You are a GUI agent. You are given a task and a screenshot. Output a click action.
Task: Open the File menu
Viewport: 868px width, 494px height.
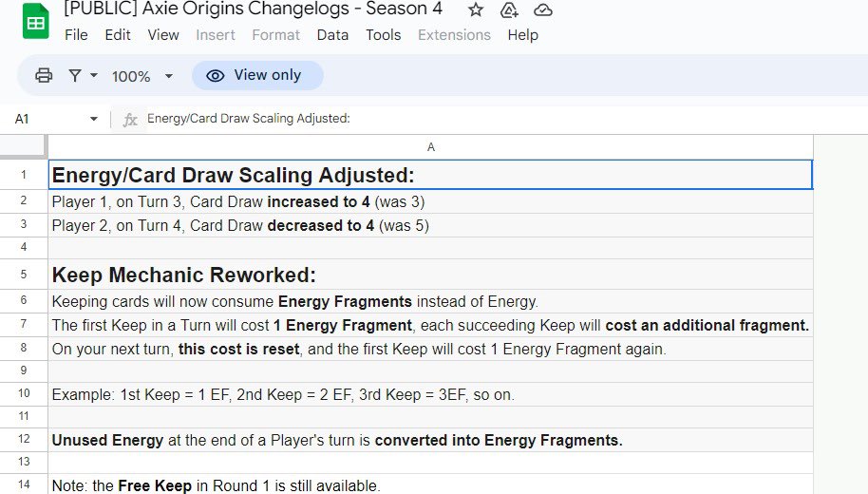click(76, 35)
